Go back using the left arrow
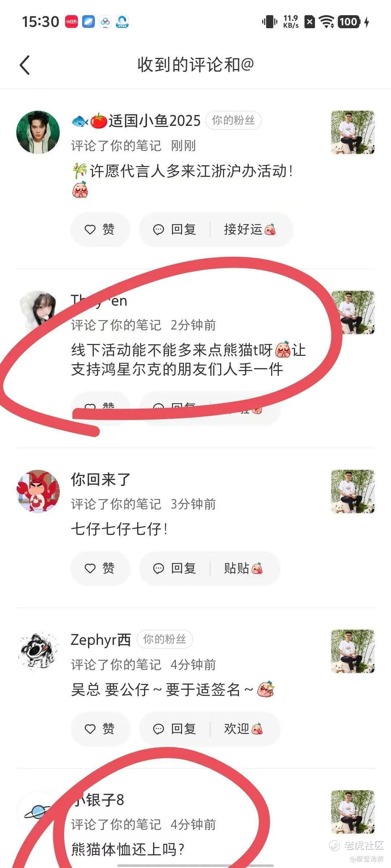 (x=25, y=65)
